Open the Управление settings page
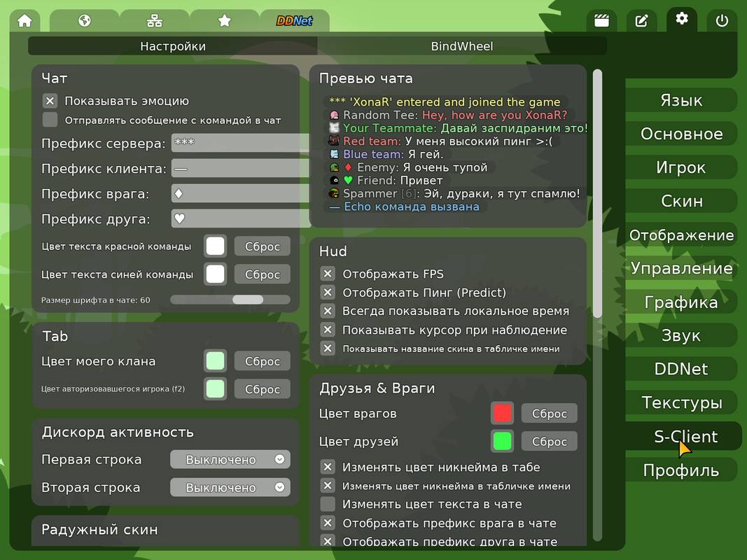Screen dimensions: 747x560 tap(681, 268)
